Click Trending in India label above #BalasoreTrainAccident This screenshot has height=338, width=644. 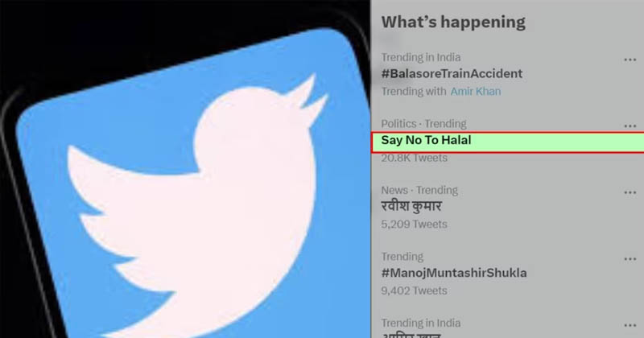coord(420,57)
